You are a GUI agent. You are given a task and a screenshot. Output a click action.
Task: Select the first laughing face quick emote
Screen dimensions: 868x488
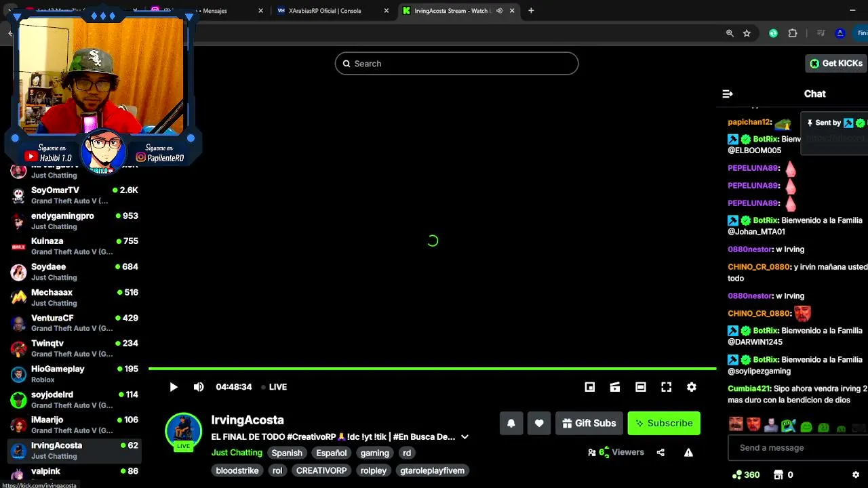(x=736, y=425)
